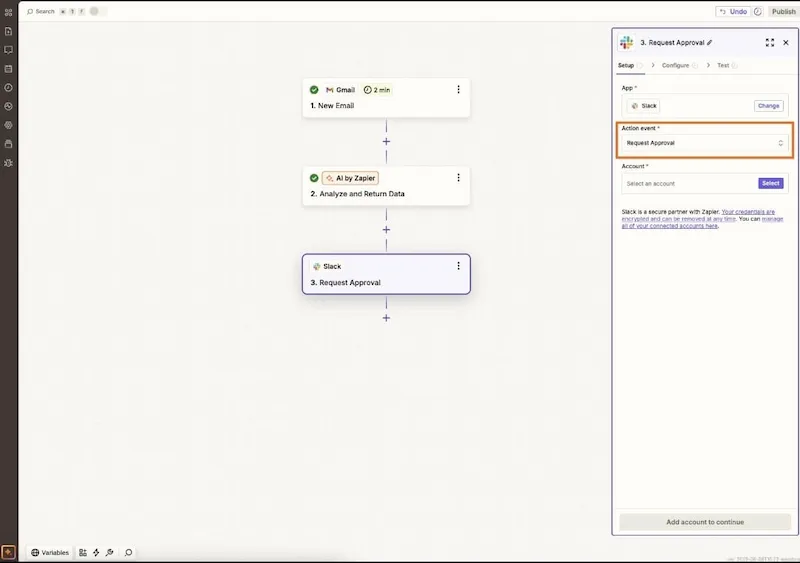
Task: Click the AI by Zapier badge on step 2
Action: (x=351, y=178)
